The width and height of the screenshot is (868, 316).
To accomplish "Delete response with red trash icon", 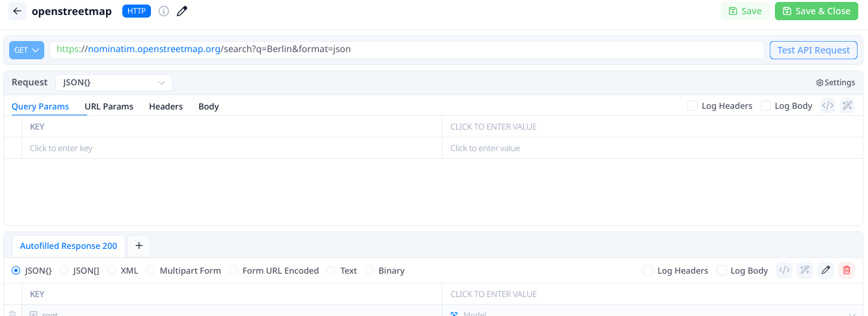I will click(847, 270).
